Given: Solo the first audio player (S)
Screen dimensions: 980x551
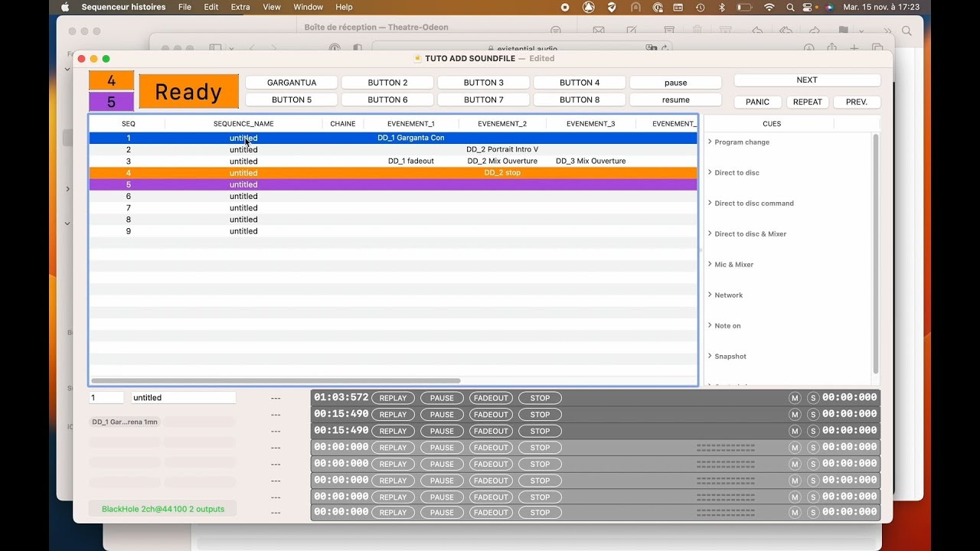Looking at the screenshot, I should pos(813,398).
